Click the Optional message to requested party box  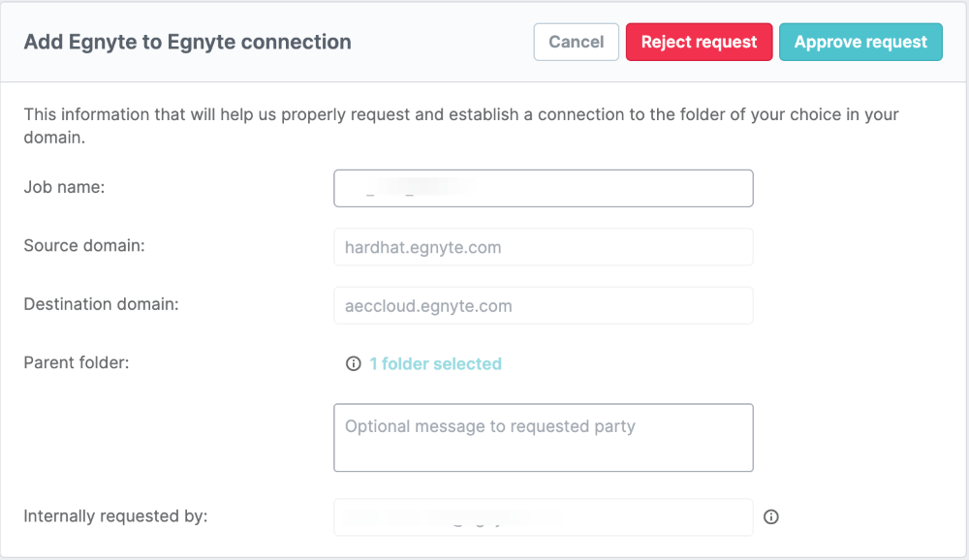[x=544, y=438]
